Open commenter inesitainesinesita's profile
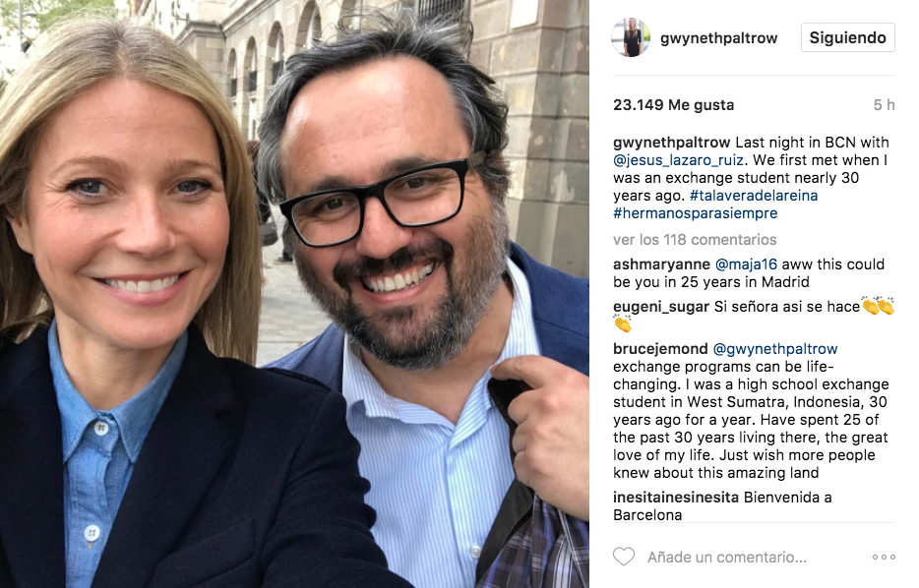 pos(676,498)
